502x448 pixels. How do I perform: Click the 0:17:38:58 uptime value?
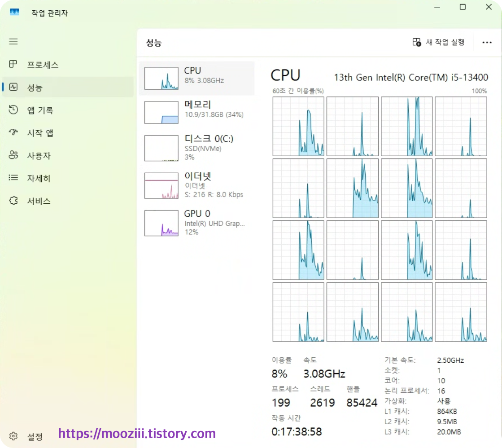[297, 432]
